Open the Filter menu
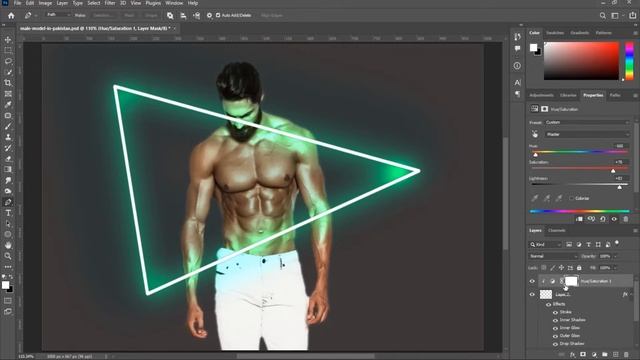Viewport: 640px width, 360px height. pos(110,3)
